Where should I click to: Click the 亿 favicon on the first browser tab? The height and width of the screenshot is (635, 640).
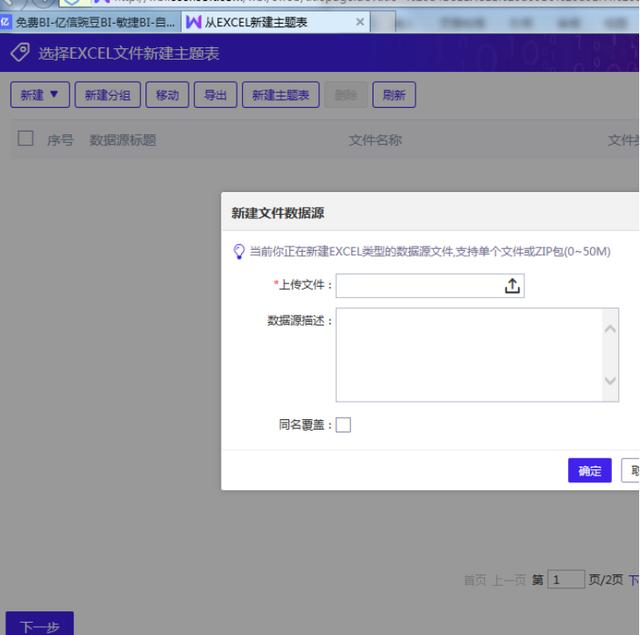[5, 22]
